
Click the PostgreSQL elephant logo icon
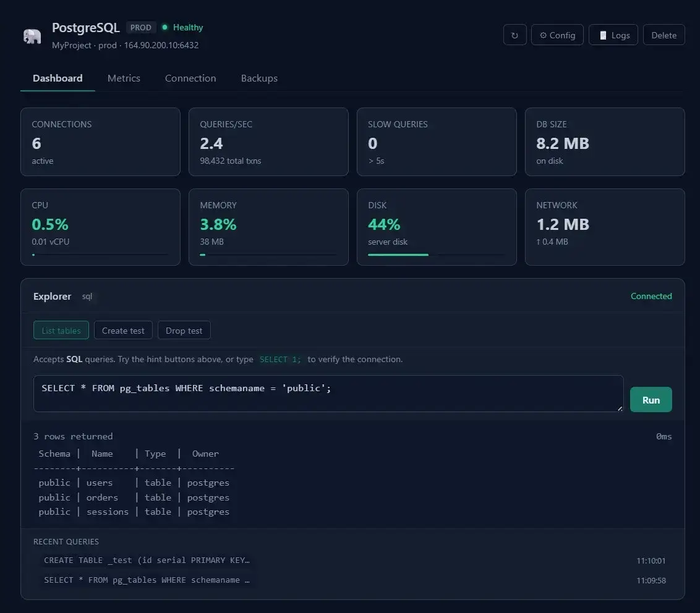point(32,36)
